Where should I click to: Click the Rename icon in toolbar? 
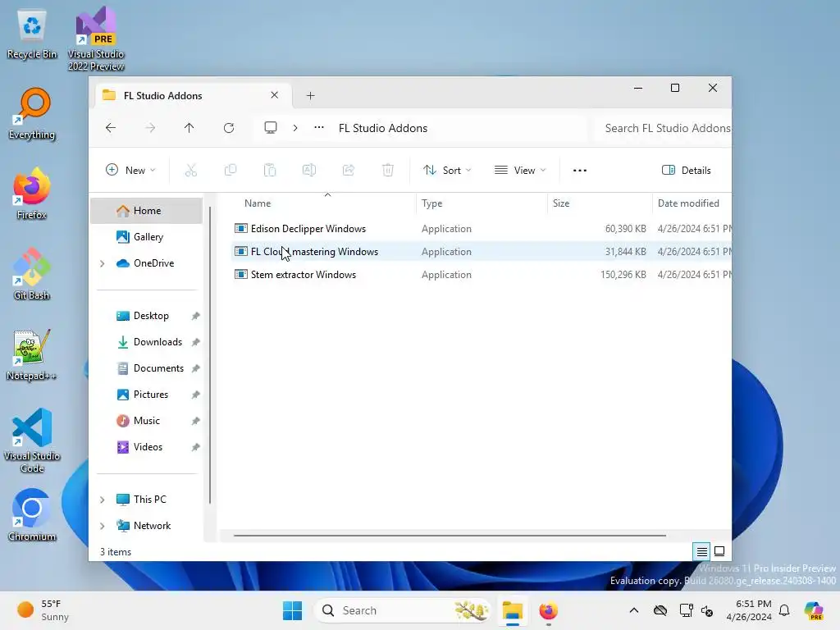click(x=309, y=171)
